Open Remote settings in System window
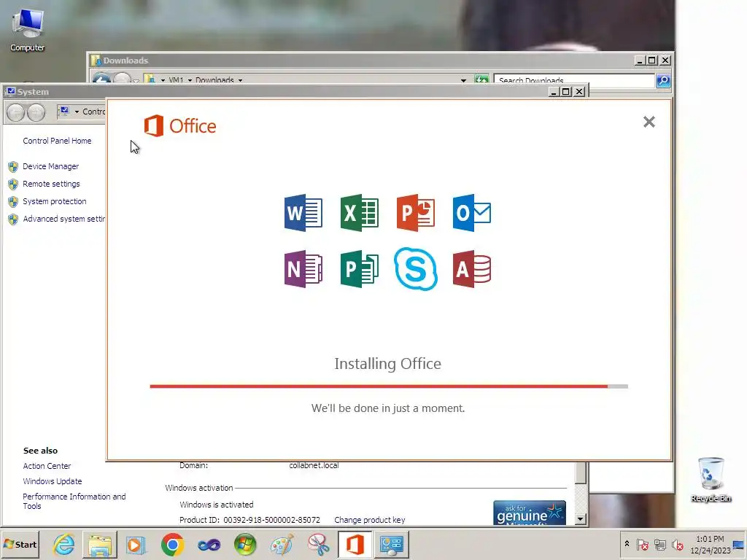The image size is (747, 560). 51,184
